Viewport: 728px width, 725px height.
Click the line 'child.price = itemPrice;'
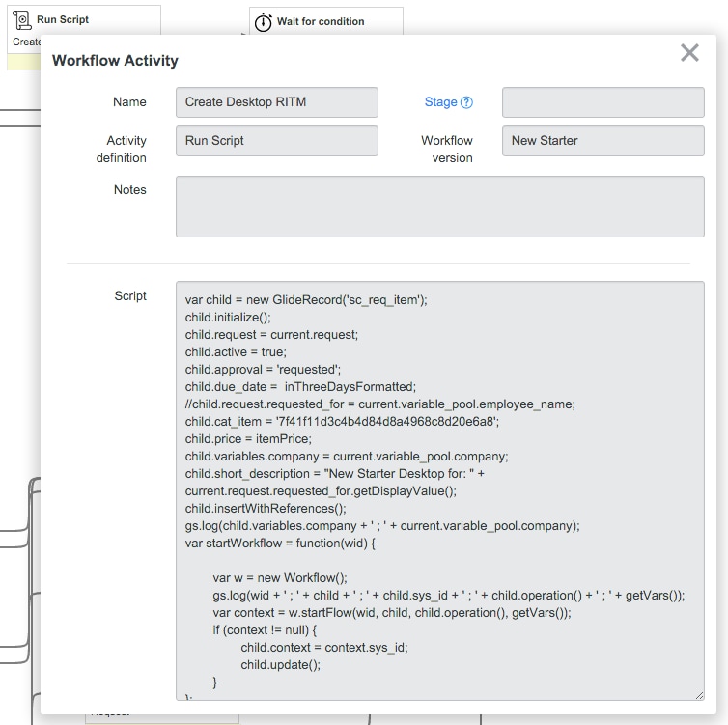point(248,439)
